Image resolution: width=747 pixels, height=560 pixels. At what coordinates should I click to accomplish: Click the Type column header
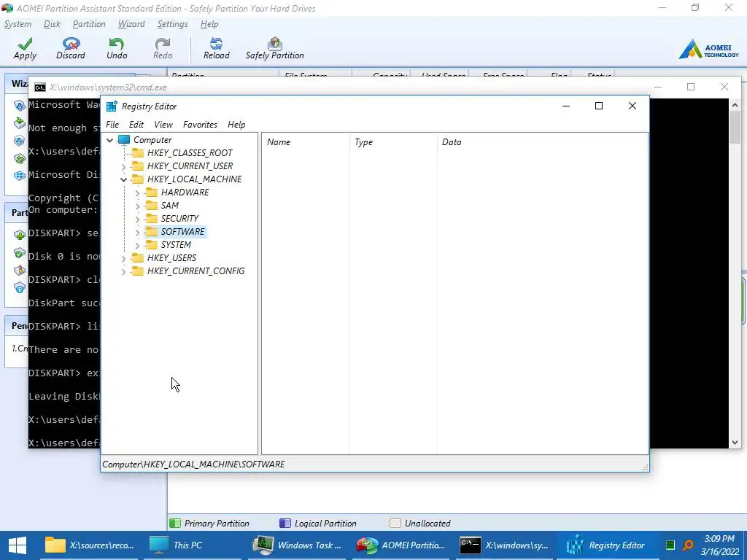point(393,142)
